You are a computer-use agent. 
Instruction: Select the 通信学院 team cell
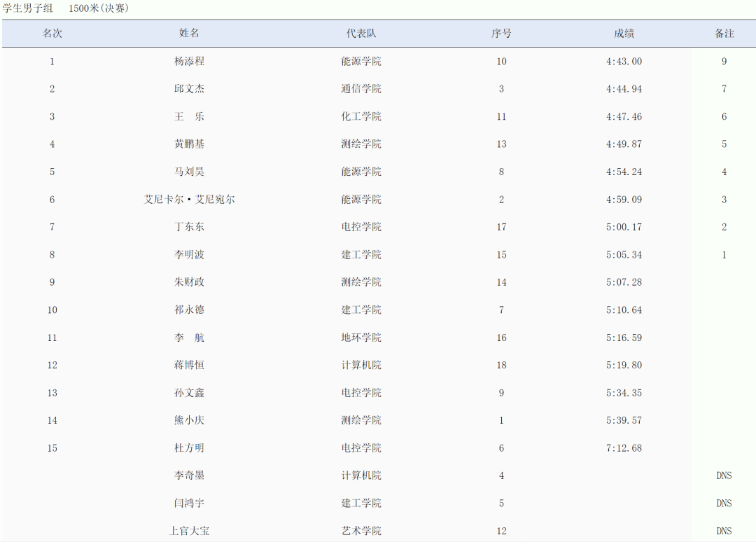(361, 89)
